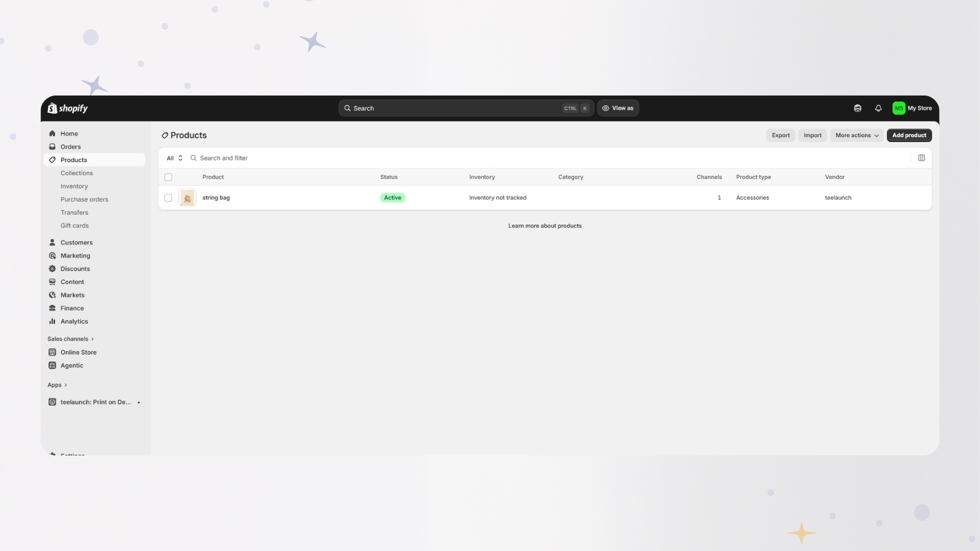980x551 pixels.
Task: Click the top Search field
Action: [466, 108]
